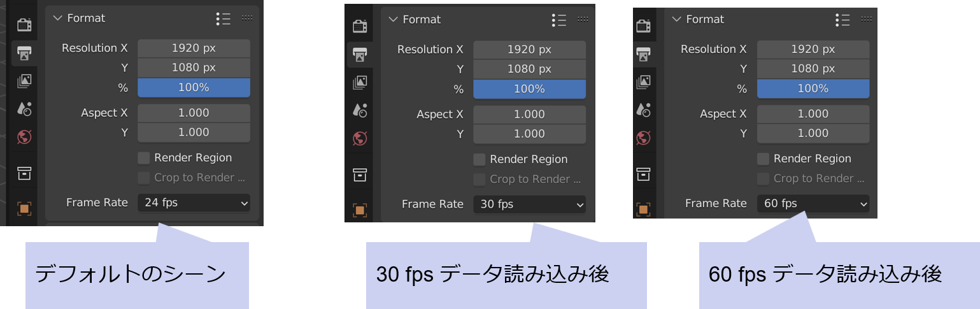
Task: Open Output properties tab in 60 fps panel
Action: click(644, 54)
